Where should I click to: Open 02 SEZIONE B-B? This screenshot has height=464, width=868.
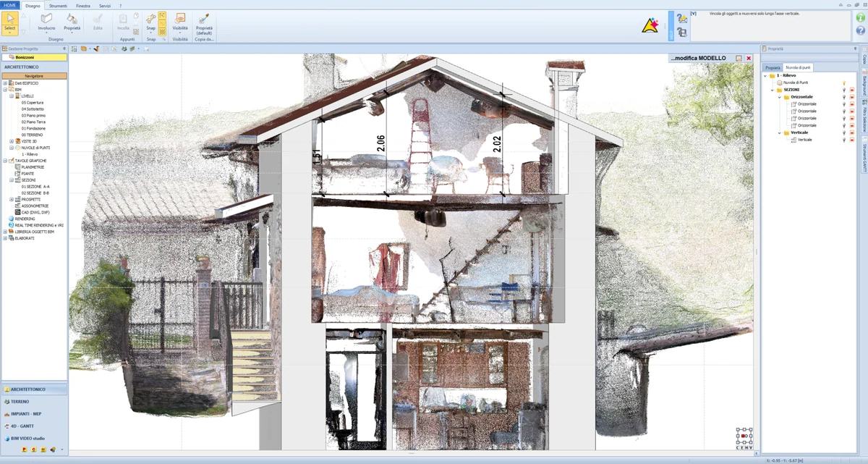point(35,193)
